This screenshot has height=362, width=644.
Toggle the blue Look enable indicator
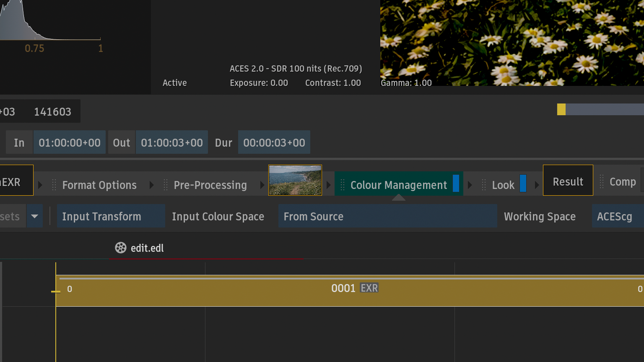point(523,184)
